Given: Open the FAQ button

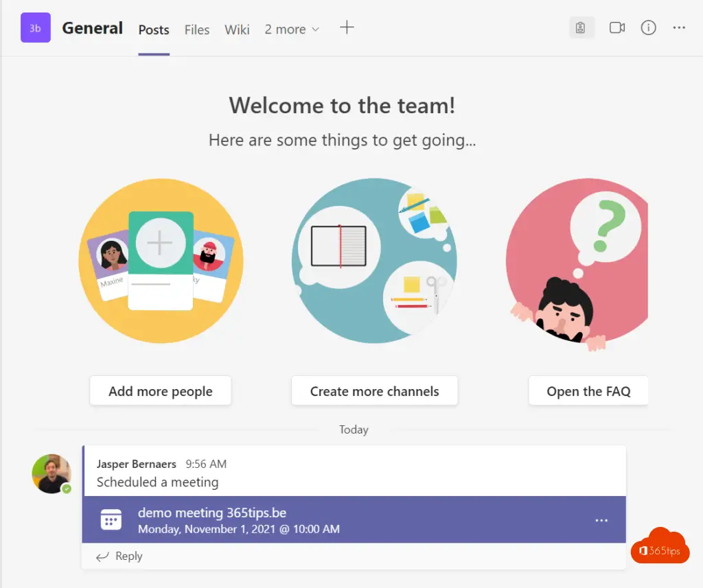Looking at the screenshot, I should [x=588, y=391].
